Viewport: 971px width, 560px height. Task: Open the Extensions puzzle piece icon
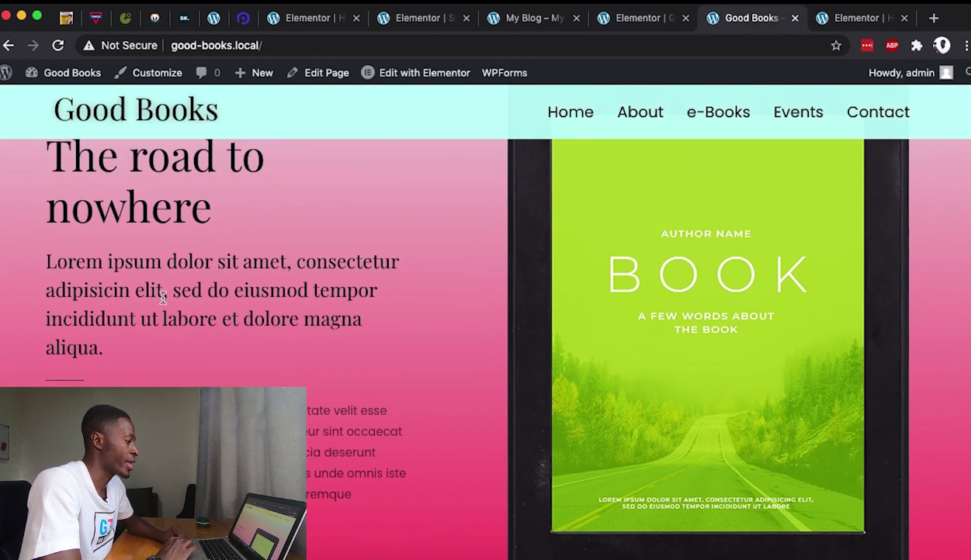pos(917,46)
